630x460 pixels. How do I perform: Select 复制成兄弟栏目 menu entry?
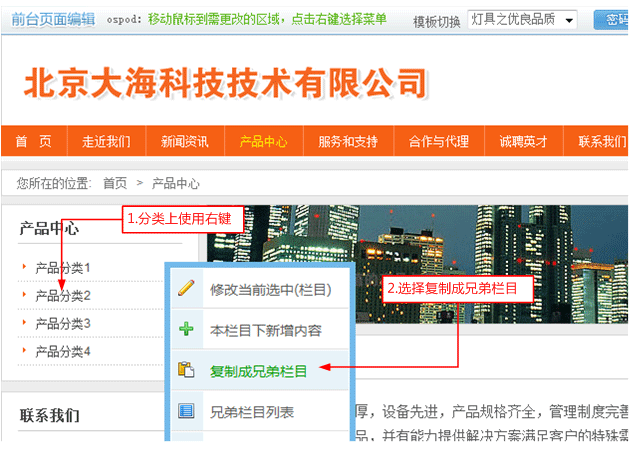[x=258, y=370]
